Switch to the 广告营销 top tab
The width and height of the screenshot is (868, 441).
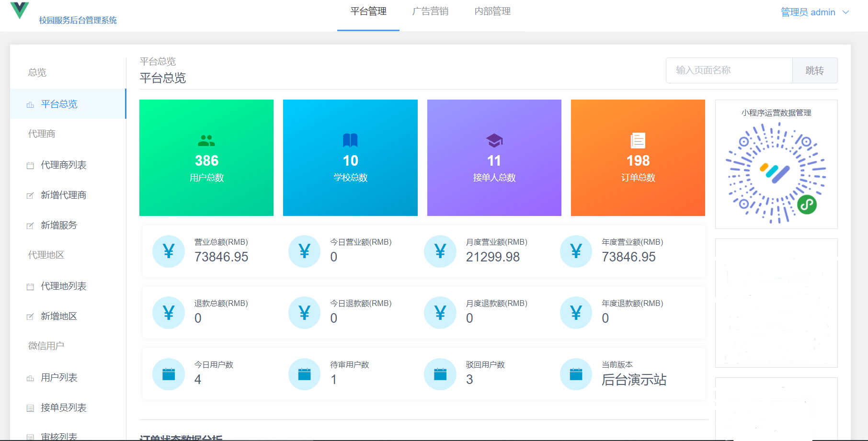(x=430, y=11)
